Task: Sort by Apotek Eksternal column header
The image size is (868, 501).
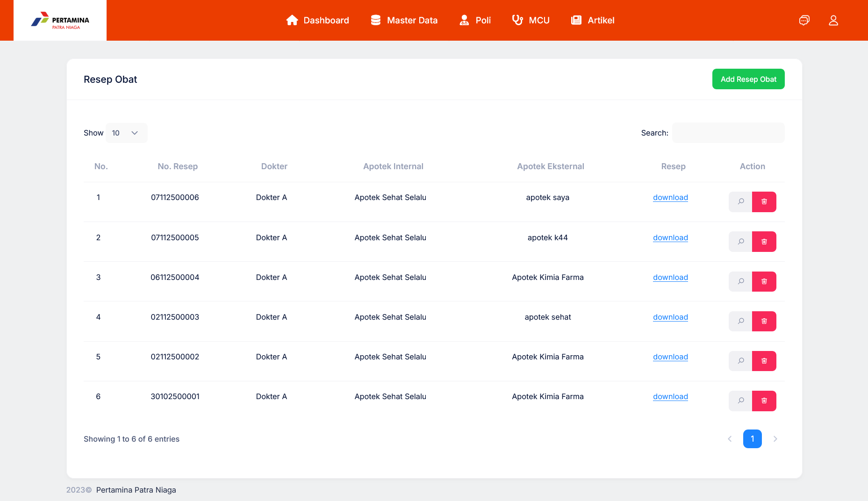Action: tap(551, 166)
